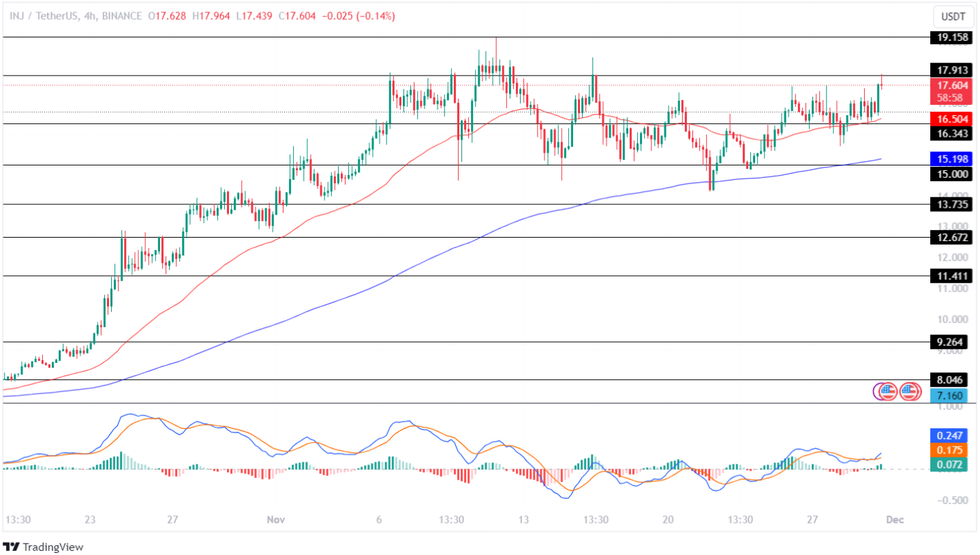Click the Nov label on time axis
The image size is (980, 555).
point(275,520)
